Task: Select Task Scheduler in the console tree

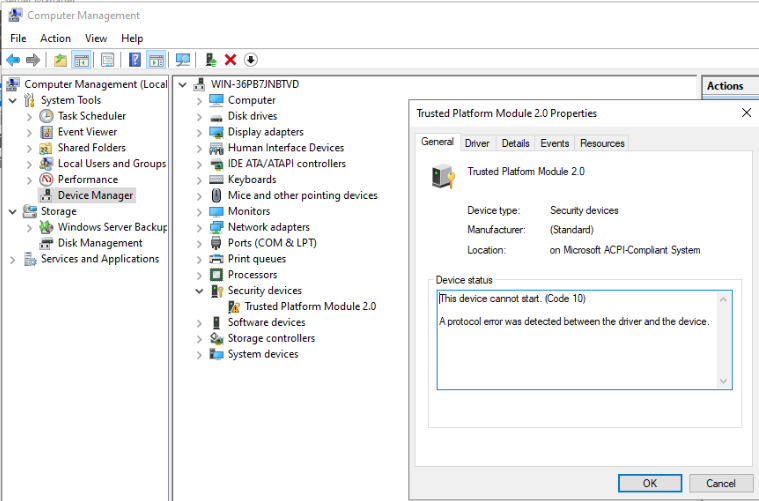Action: (91, 116)
